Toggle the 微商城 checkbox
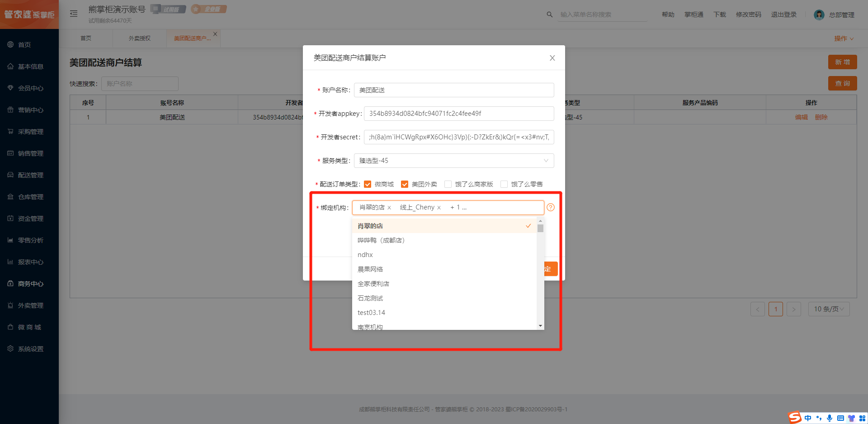The height and width of the screenshot is (424, 868). pos(368,184)
